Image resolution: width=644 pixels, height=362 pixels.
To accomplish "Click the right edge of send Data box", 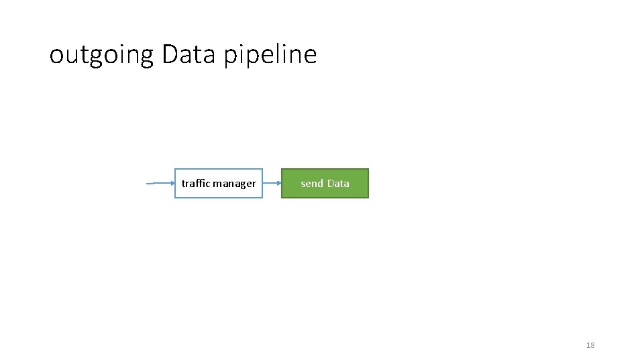I will pos(368,183).
